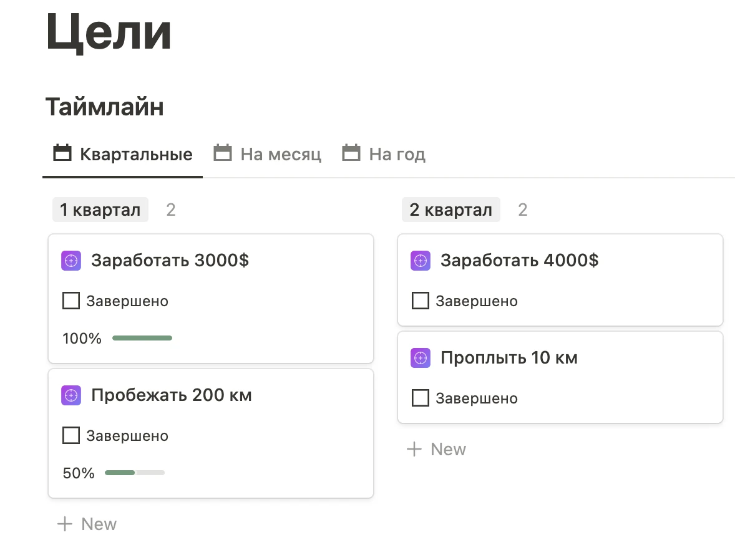Click the target icon on Заработать 3000$ card
735x560 pixels.
click(71, 261)
